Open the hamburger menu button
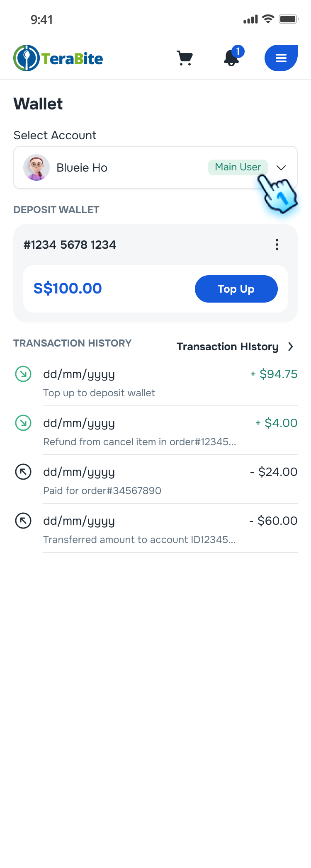 (x=281, y=58)
